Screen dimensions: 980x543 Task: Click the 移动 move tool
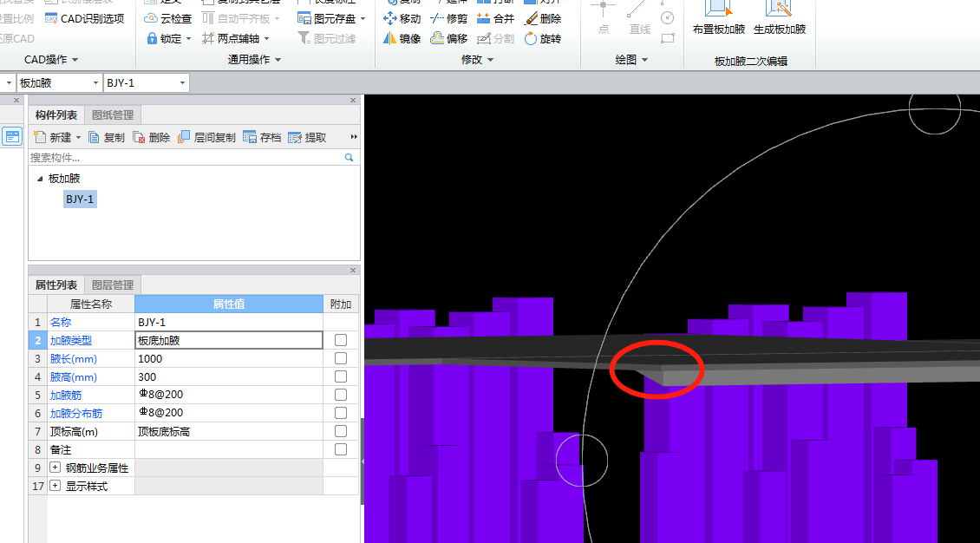402,19
